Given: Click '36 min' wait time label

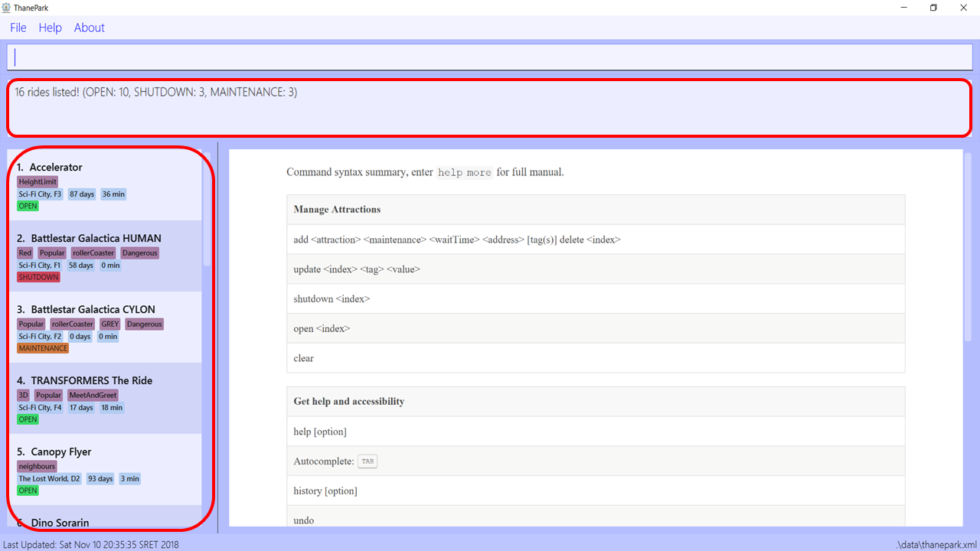Looking at the screenshot, I should click(x=113, y=194).
